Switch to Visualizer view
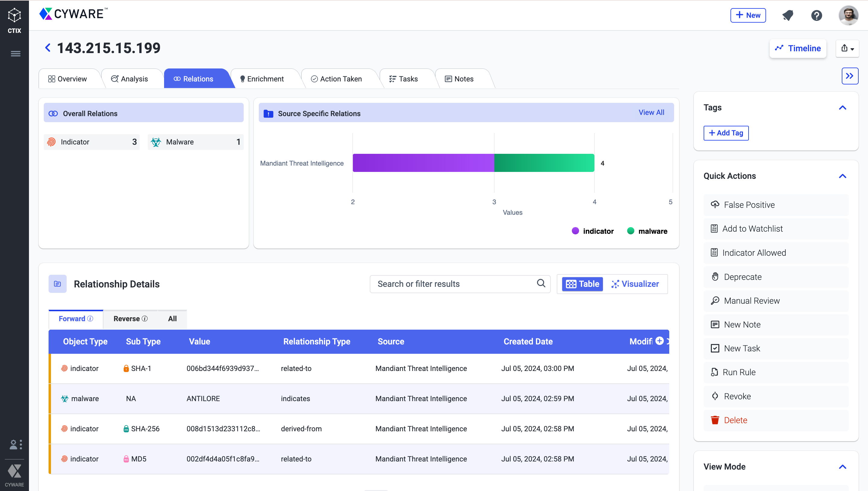 click(x=635, y=284)
